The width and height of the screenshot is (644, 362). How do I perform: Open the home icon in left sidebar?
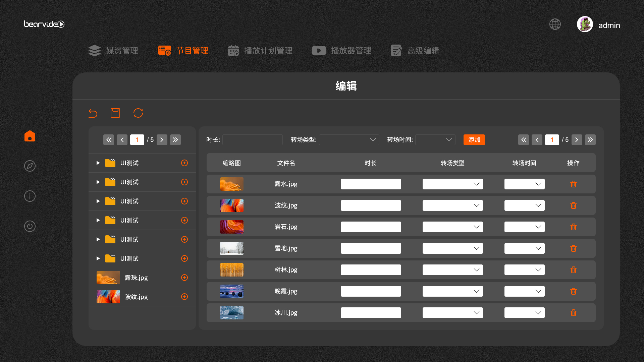coord(30,136)
